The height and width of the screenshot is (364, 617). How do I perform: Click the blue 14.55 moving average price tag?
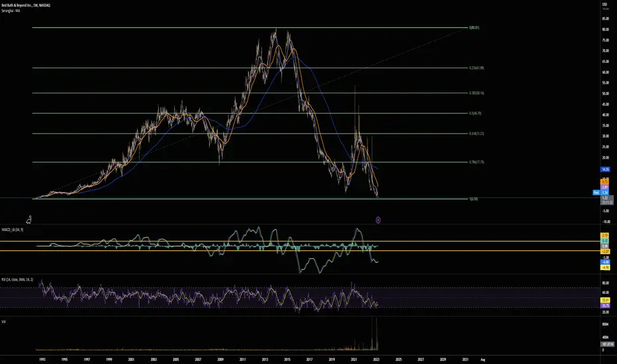click(605, 169)
